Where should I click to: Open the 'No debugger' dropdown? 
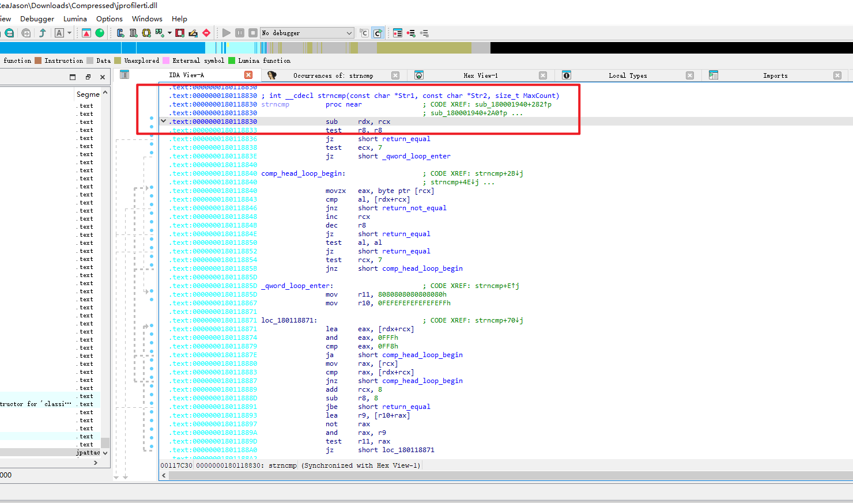click(x=307, y=33)
